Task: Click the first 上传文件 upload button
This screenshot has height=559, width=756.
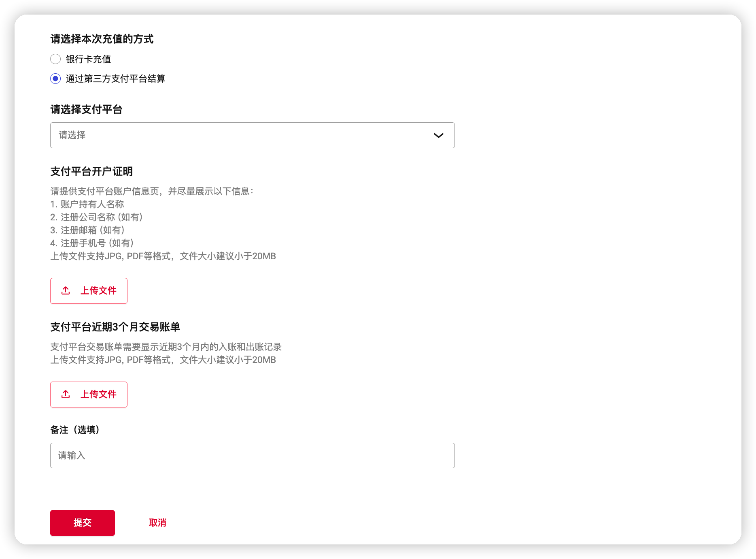Action: [89, 290]
